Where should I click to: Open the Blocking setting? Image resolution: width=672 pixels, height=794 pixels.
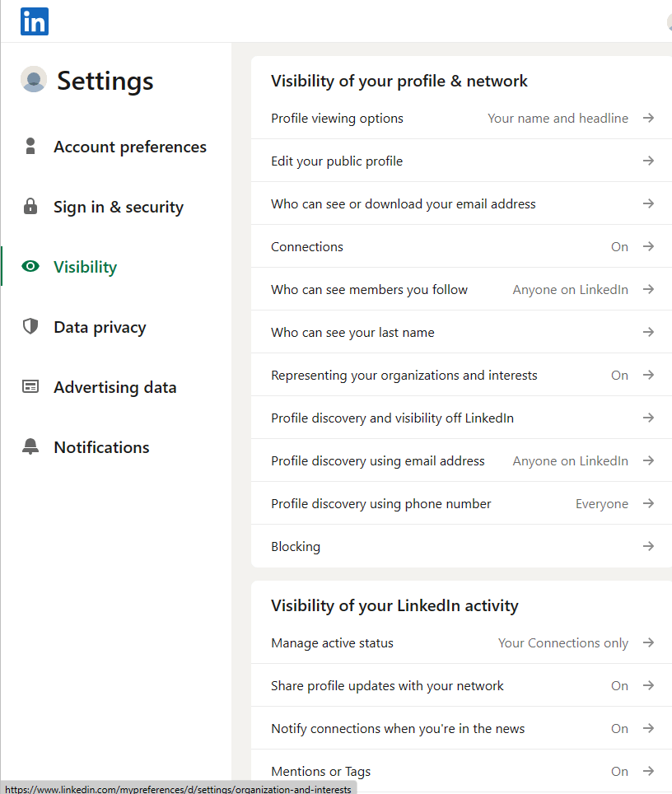click(x=461, y=546)
